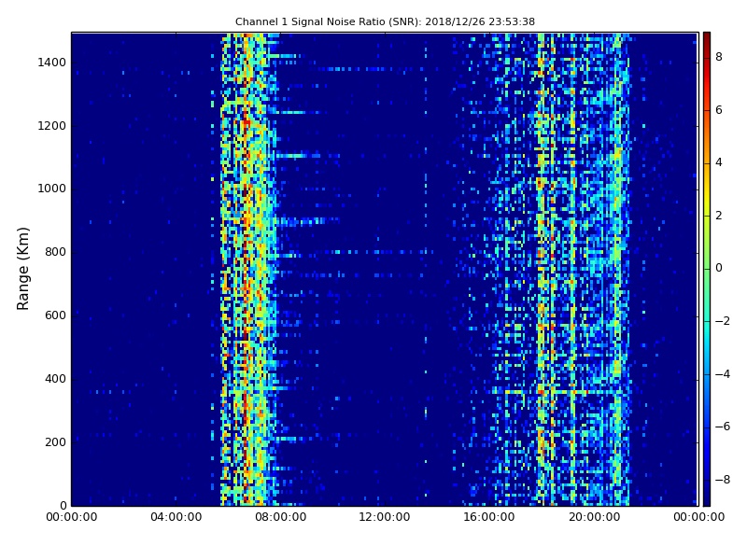
Task: Click the leftmost 00:00:00 time tick label
Action: 72,517
